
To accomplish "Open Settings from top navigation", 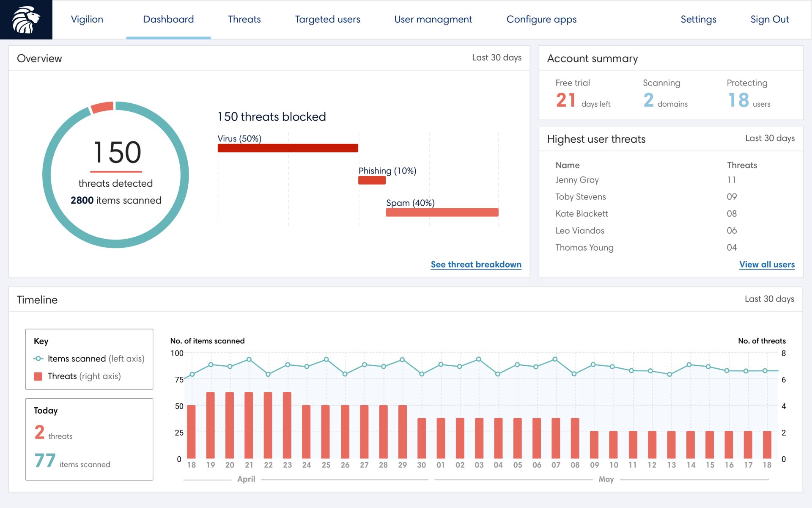I will pos(698,19).
